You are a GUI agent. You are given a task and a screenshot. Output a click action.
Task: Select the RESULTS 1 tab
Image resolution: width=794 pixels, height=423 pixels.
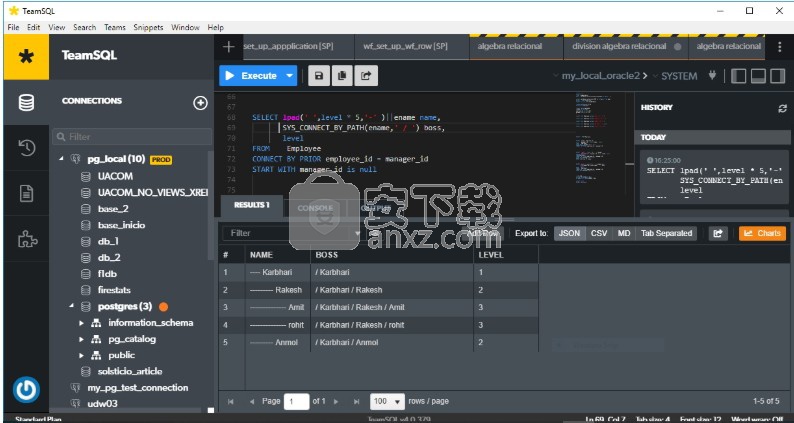tap(252, 205)
